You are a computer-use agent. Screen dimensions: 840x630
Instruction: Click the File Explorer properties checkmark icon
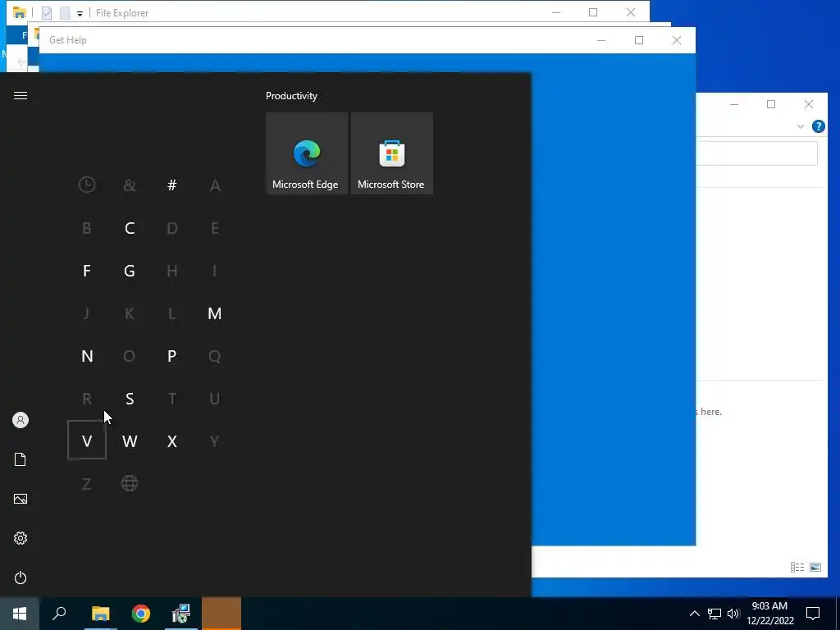coord(47,13)
